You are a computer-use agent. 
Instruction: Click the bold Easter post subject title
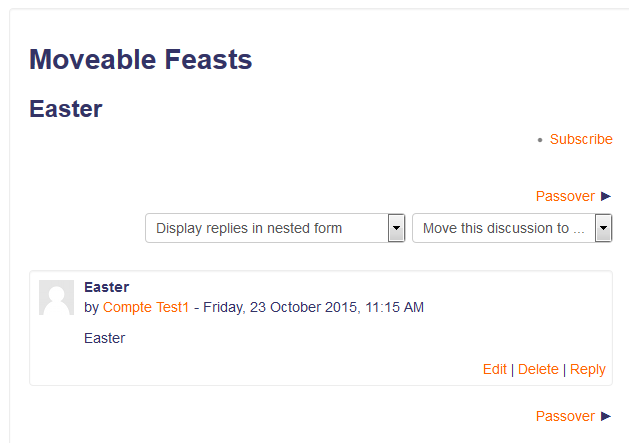tap(107, 287)
